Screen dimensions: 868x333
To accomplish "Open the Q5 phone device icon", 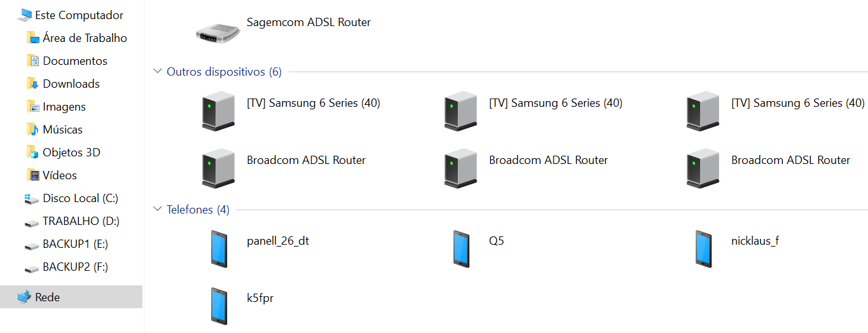I will 461,248.
